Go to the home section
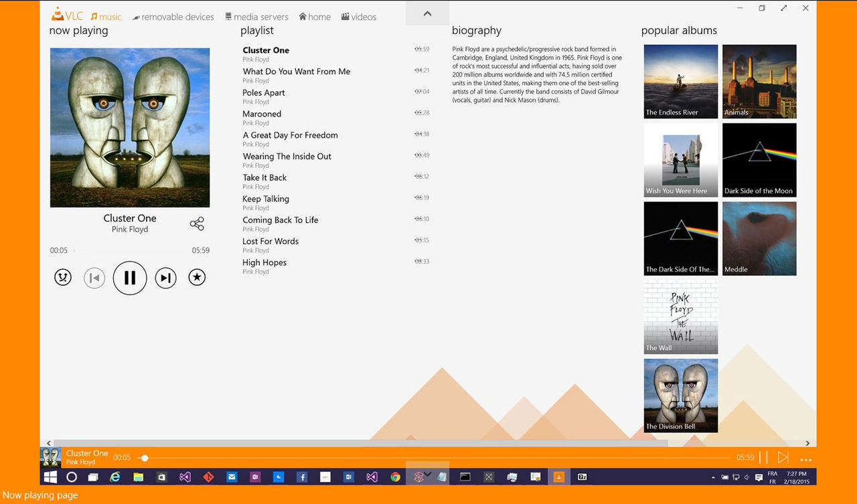The height and width of the screenshot is (504, 857). tap(314, 16)
